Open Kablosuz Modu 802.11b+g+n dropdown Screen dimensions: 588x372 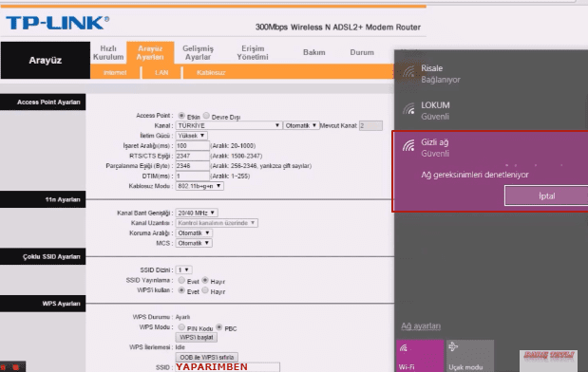[199, 186]
